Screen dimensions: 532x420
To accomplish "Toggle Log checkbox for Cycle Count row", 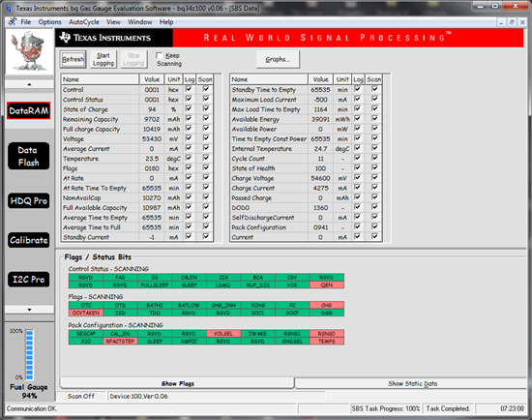I will tap(357, 158).
